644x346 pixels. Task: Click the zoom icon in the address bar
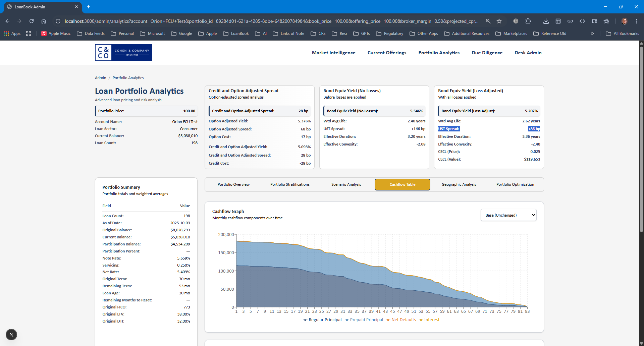488,21
